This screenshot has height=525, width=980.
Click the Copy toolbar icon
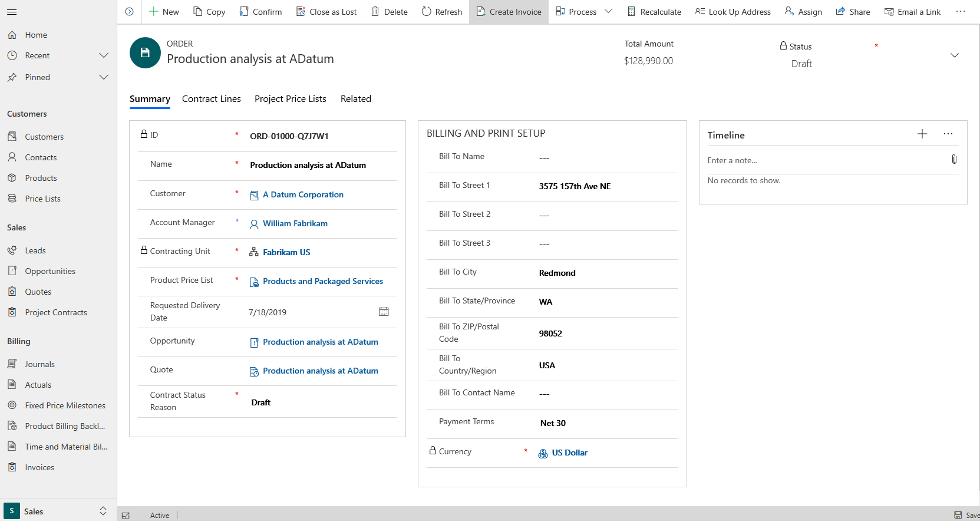pos(198,12)
